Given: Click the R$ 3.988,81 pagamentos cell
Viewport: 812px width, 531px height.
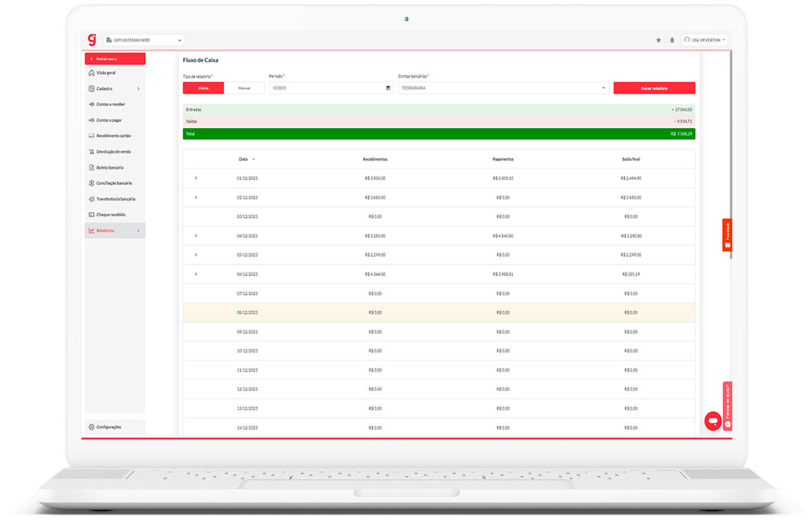Looking at the screenshot, I should (x=503, y=274).
